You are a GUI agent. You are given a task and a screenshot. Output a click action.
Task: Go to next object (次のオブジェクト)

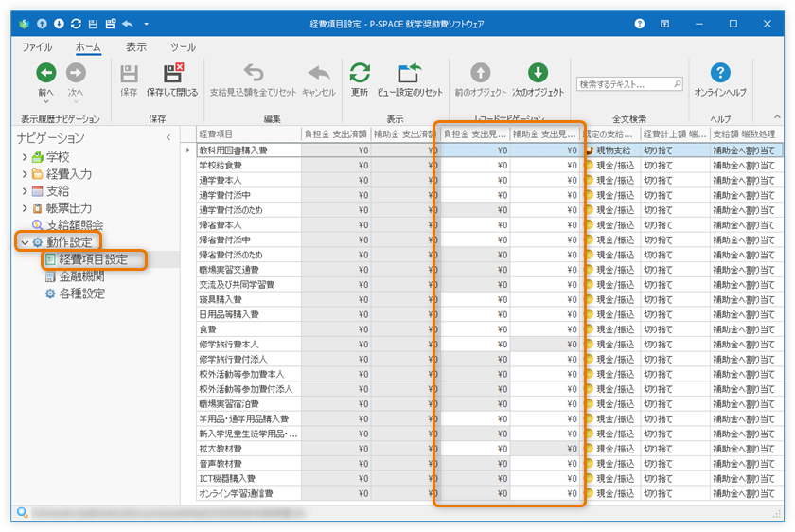pyautogui.click(x=538, y=73)
